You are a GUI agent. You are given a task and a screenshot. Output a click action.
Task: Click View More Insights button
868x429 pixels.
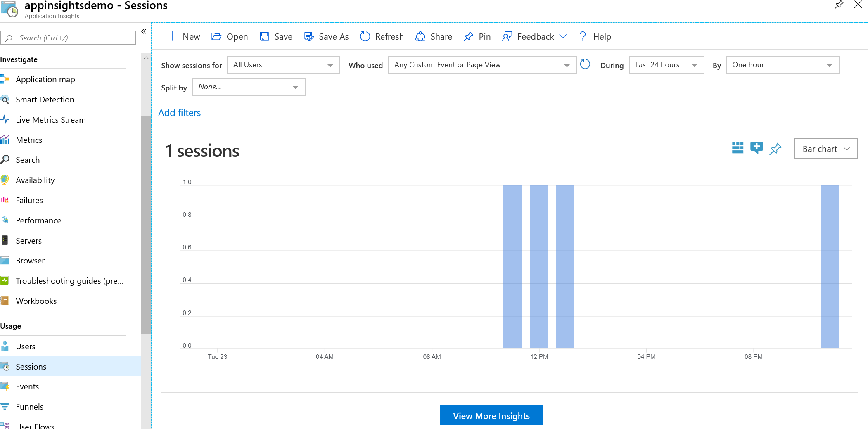[491, 415]
